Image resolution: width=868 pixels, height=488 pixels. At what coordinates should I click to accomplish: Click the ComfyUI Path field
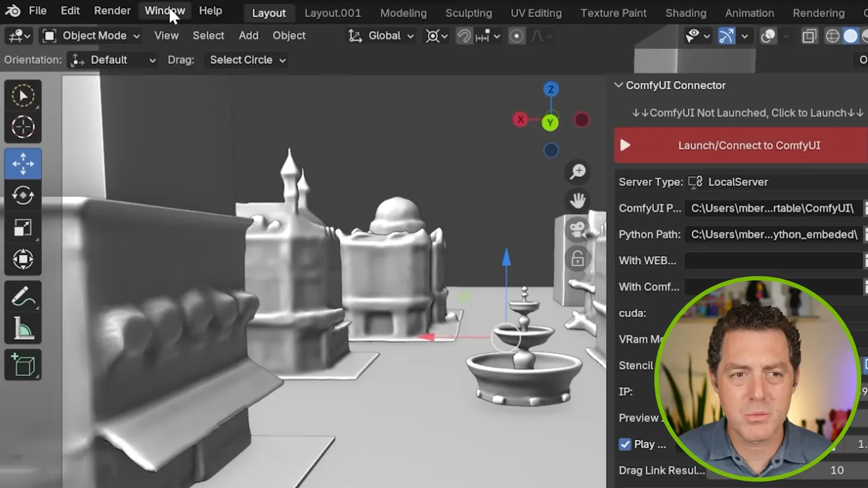click(773, 208)
